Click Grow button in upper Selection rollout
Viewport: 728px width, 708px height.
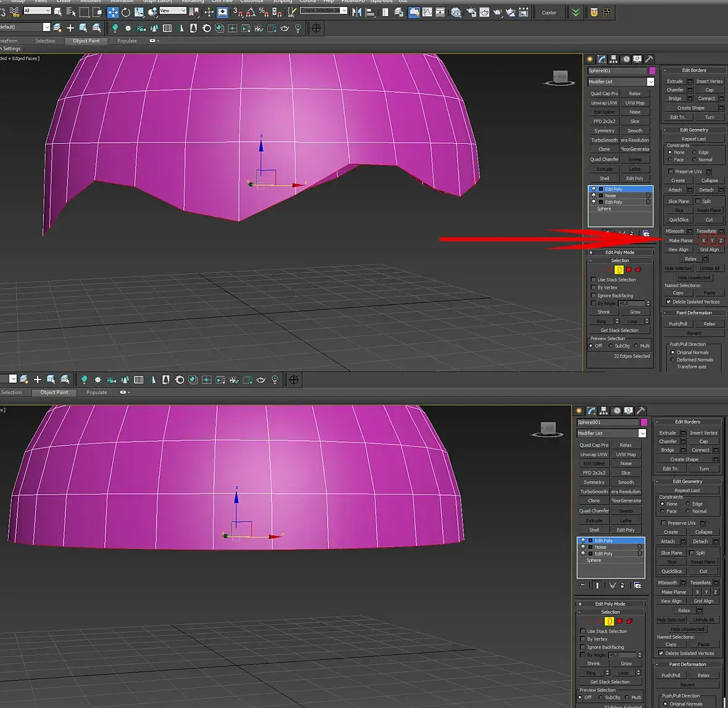(x=635, y=312)
